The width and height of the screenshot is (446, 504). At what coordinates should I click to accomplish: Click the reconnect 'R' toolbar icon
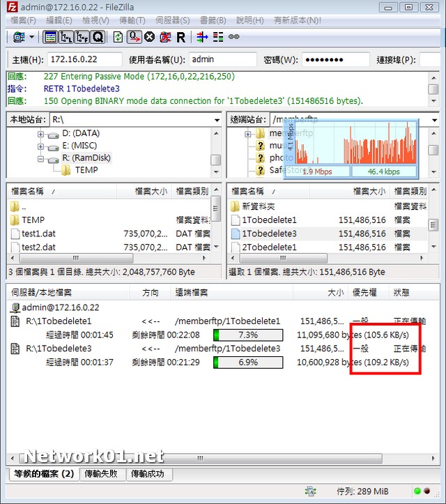point(180,37)
